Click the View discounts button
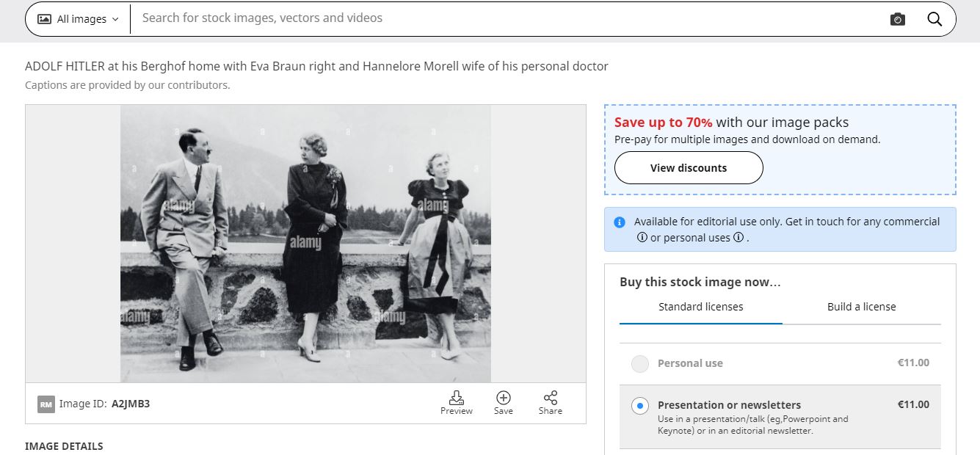Screen dimensions: 980x455 pyautogui.click(x=689, y=168)
